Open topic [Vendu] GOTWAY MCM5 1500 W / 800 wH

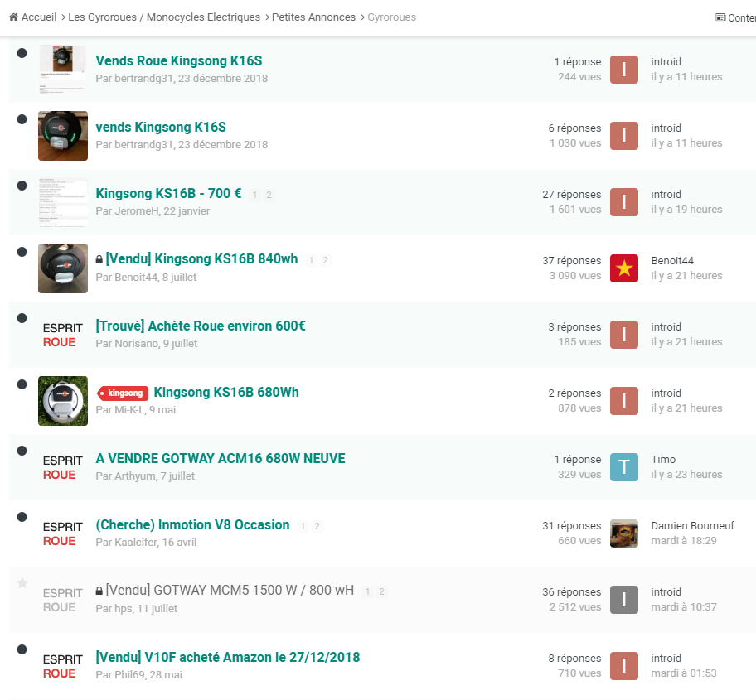tap(230, 590)
